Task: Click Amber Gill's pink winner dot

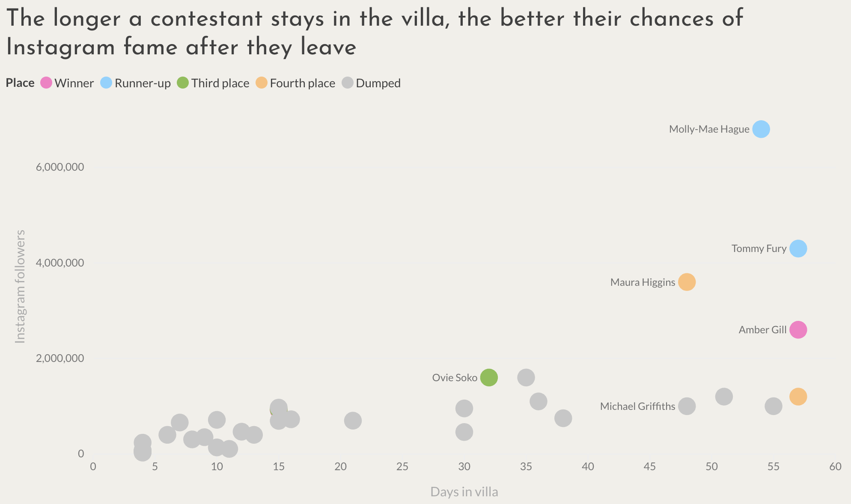Action: 798,330
